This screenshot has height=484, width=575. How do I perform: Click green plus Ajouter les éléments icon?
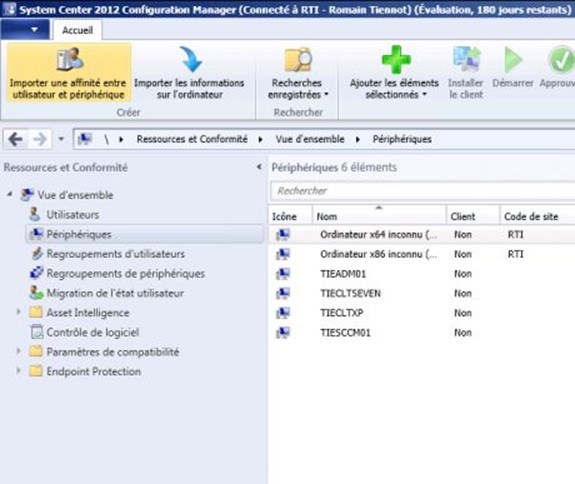[396, 59]
